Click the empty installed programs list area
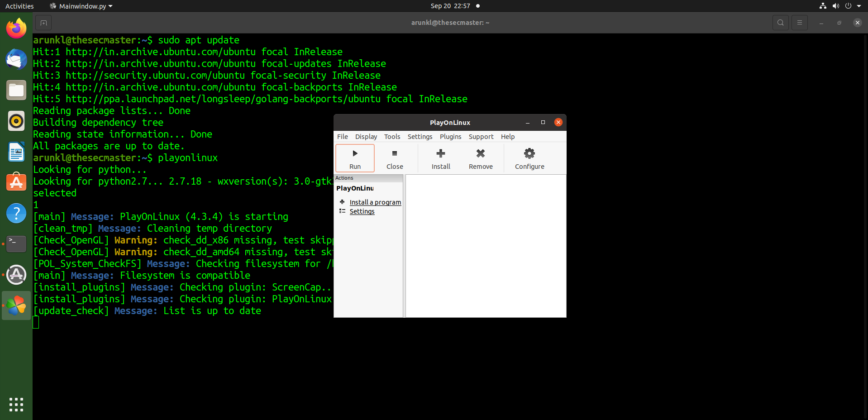The width and height of the screenshot is (868, 420). point(486,246)
